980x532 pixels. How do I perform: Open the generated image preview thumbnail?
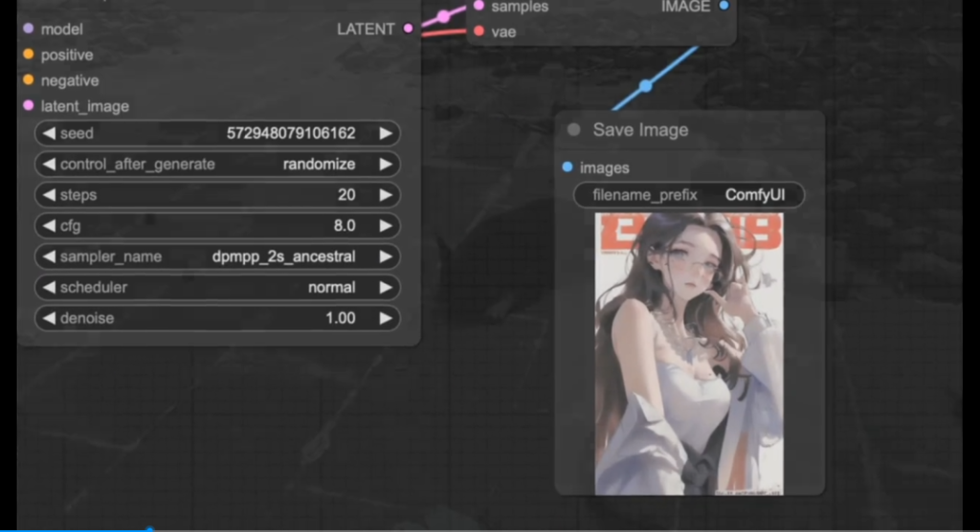(x=689, y=354)
